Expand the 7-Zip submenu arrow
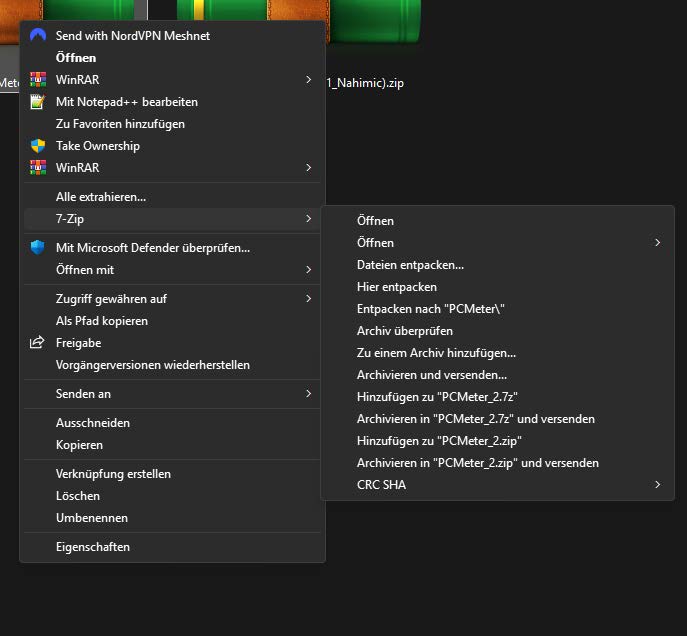 (308, 218)
